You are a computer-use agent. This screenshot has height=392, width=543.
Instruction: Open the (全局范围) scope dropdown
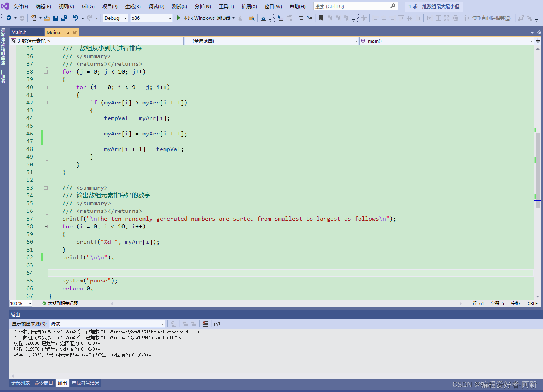coord(271,41)
